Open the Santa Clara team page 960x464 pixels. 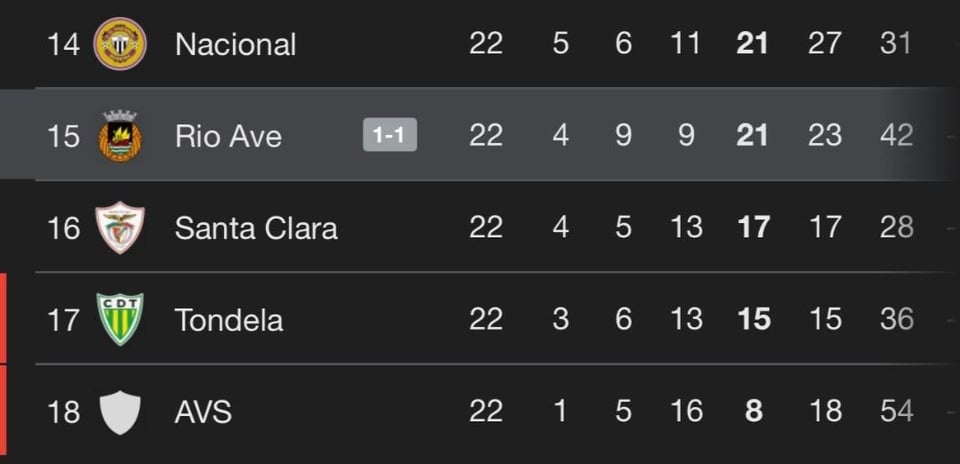[x=256, y=228]
